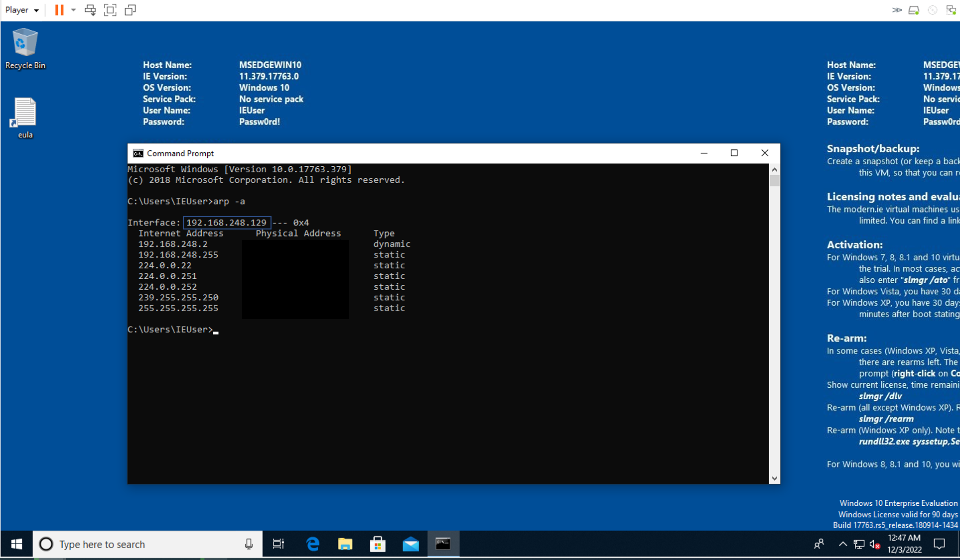This screenshot has height=560, width=960.
Task: Open the Task View button
Action: coord(278,544)
